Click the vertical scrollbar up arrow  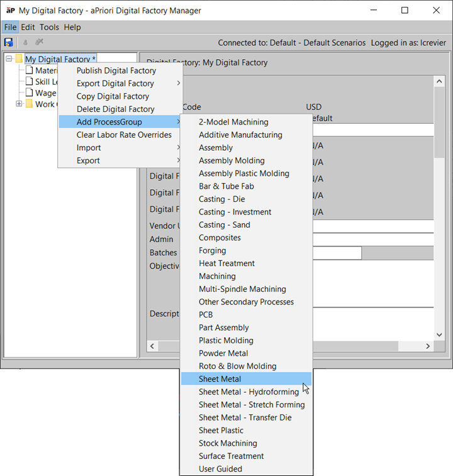[x=439, y=81]
